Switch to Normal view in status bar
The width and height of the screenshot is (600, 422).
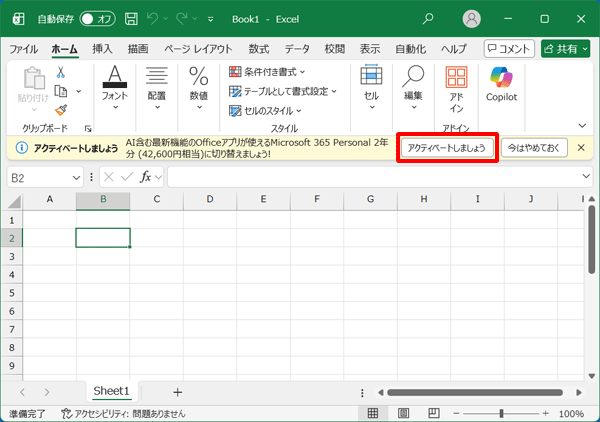[372, 413]
